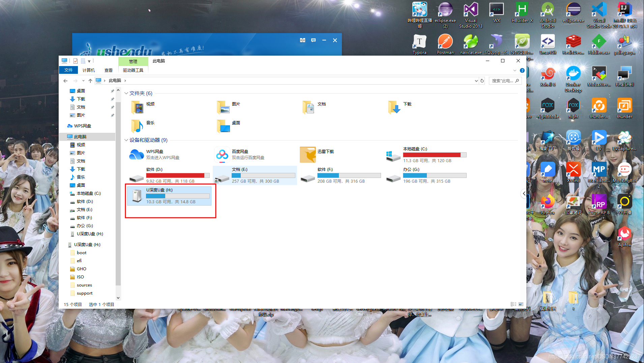Click the Visual Studio 2013 desktop icon

coord(471,15)
